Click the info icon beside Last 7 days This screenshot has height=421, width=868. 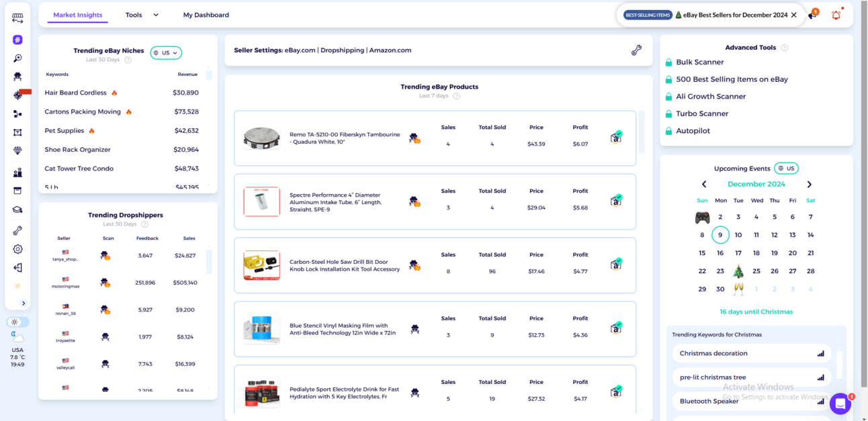(x=456, y=96)
